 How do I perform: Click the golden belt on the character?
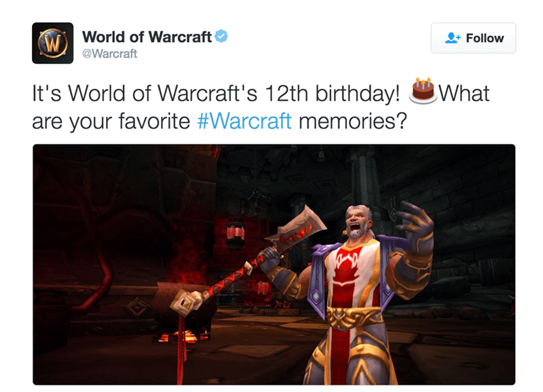click(355, 317)
